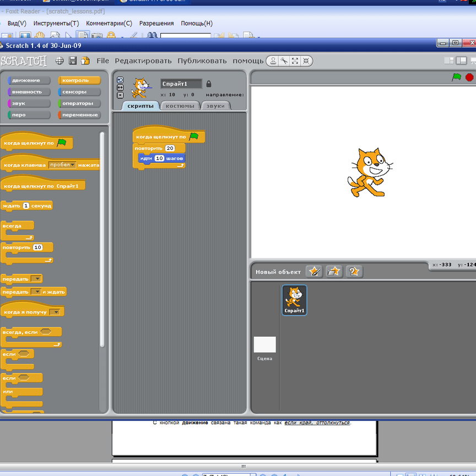Switch to the костюмы tab

pos(180,106)
